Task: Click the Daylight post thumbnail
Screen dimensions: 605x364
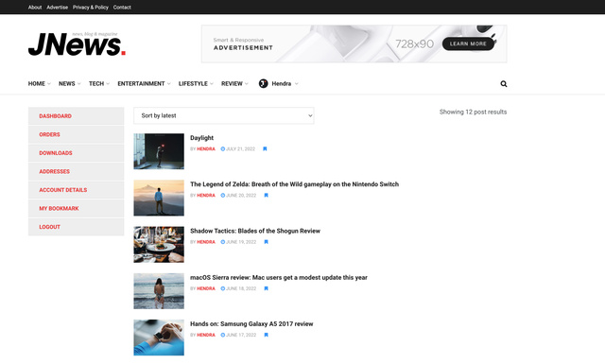Action: pyautogui.click(x=159, y=151)
